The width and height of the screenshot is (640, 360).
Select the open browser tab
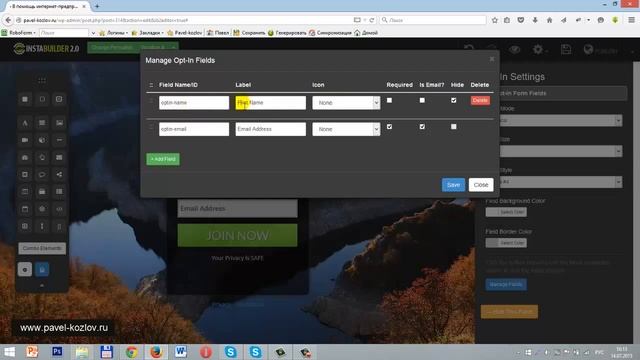point(47,7)
